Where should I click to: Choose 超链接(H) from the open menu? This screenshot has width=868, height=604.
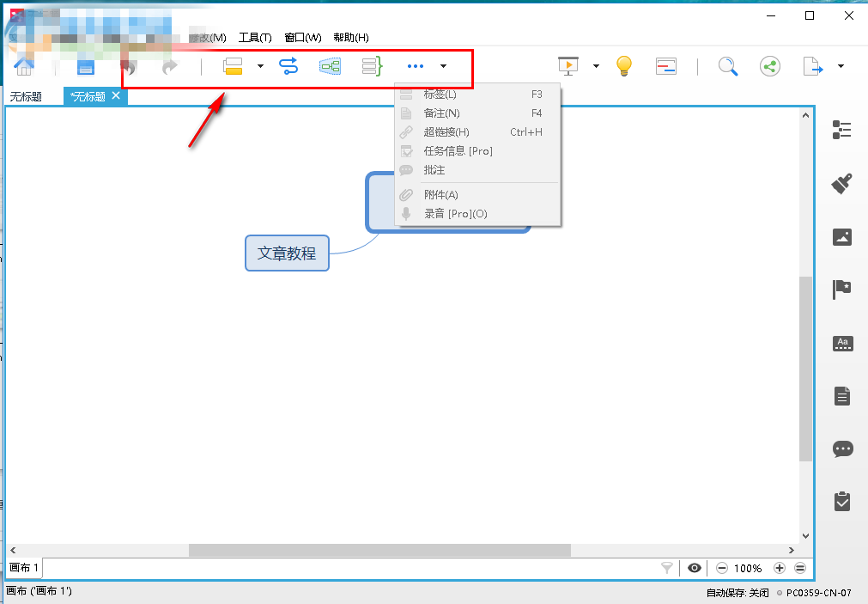(x=446, y=131)
